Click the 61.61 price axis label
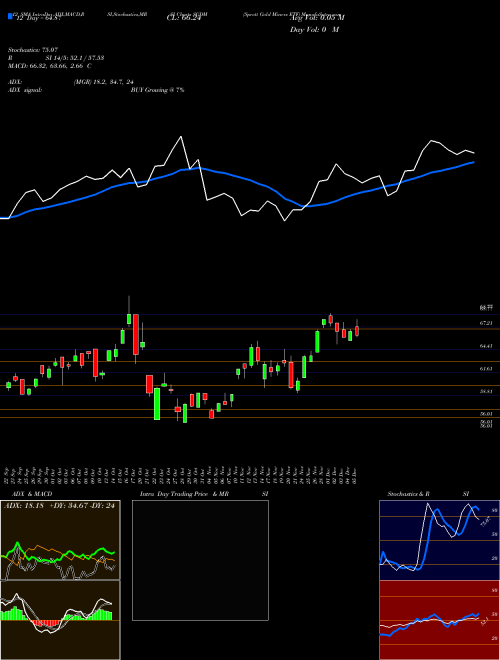Image resolution: width=500 pixels, height=660 pixels. (x=486, y=369)
